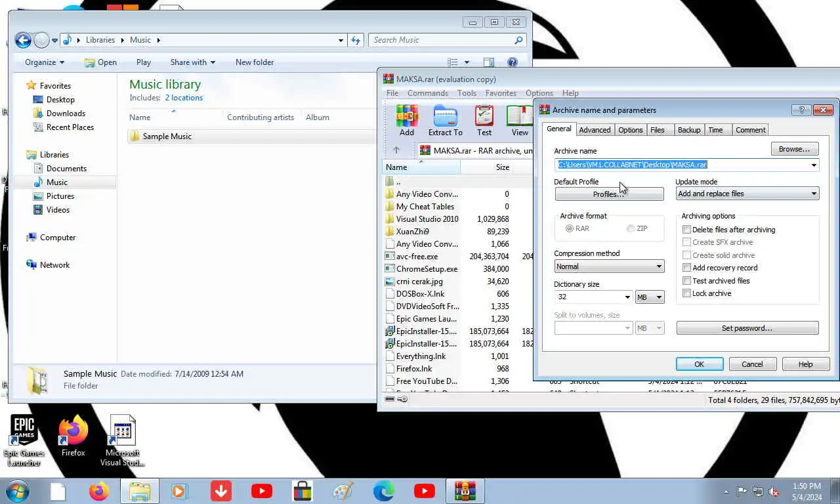The image size is (840, 504).
Task: Click the help icon in Explorer toolbar
Action: pos(513,62)
